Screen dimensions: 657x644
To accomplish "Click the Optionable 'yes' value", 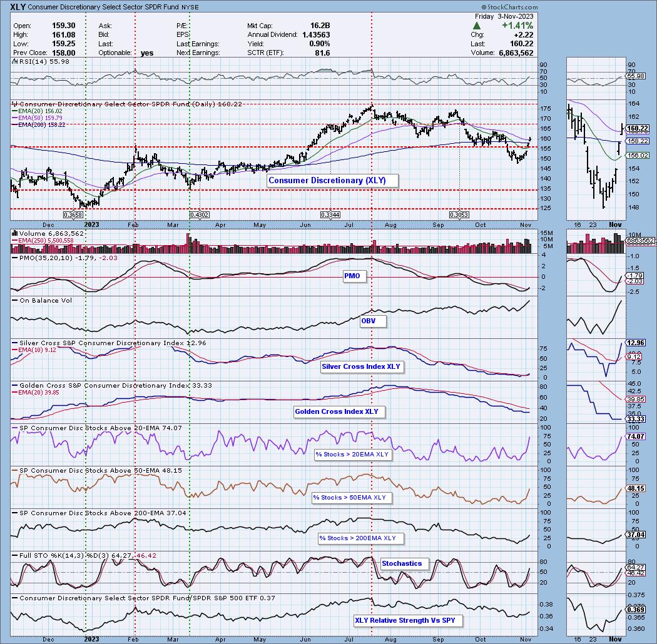I will (x=147, y=53).
